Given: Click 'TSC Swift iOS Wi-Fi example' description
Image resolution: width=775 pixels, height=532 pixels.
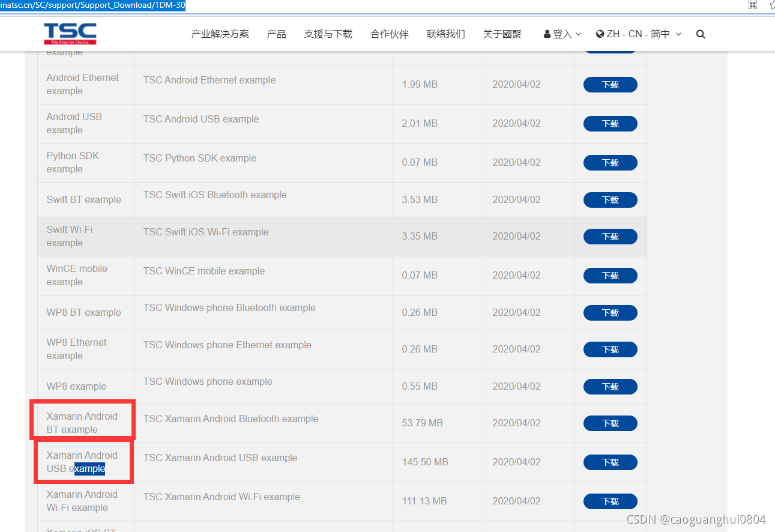Looking at the screenshot, I should tap(206, 232).
